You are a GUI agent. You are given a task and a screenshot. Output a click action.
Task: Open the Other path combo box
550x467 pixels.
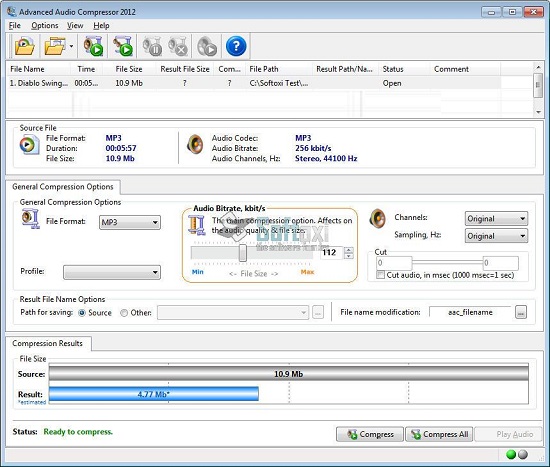pyautogui.click(x=233, y=312)
